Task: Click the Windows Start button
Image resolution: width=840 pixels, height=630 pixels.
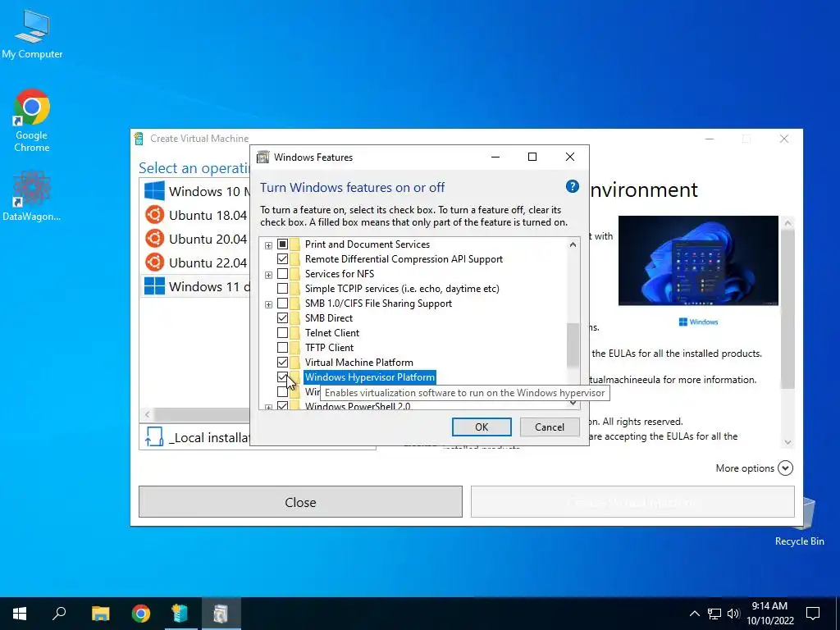Action: [x=20, y=614]
